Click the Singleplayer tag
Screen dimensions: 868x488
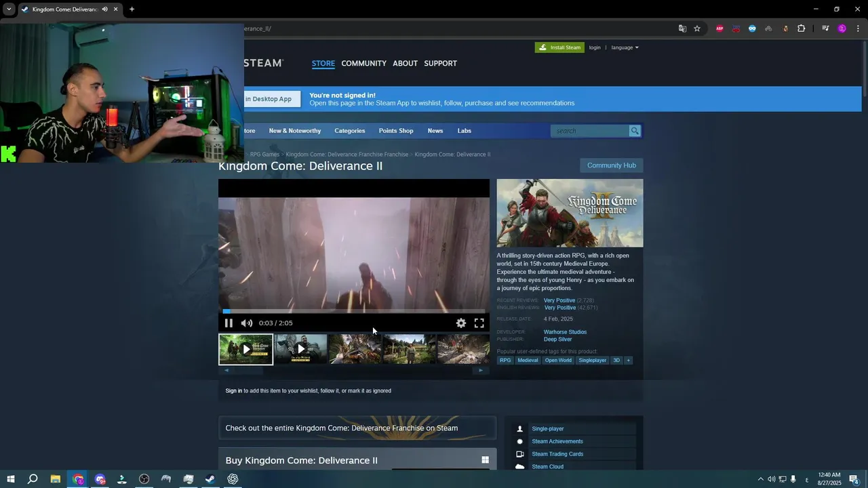click(x=592, y=361)
